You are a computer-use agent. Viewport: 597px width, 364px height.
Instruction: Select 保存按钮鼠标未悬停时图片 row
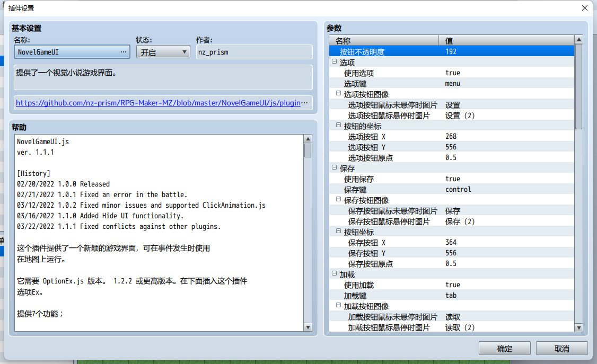pyautogui.click(x=452, y=211)
